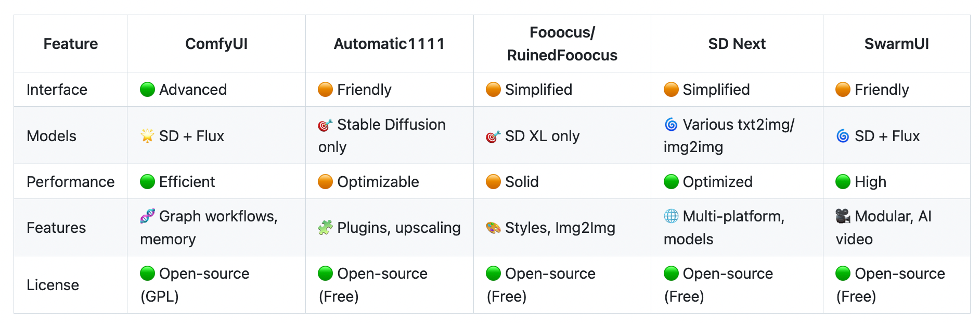Click the green circle beside Advanced
Image resolution: width=980 pixels, height=323 pixels.
[x=147, y=90]
